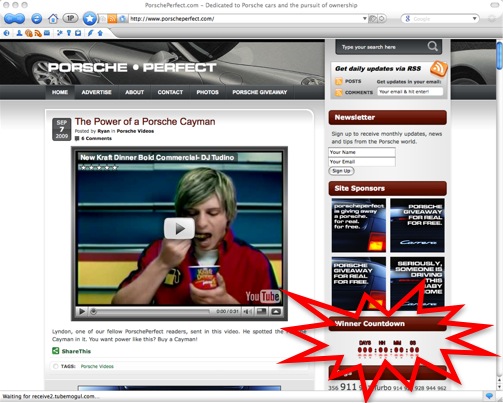The height and width of the screenshot is (403, 503).
Task: Expand the YouTube player menu arrow
Action: (x=276, y=311)
